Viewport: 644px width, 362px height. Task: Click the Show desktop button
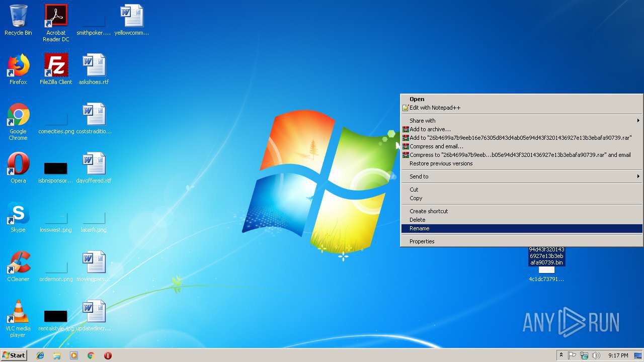pyautogui.click(x=638, y=355)
